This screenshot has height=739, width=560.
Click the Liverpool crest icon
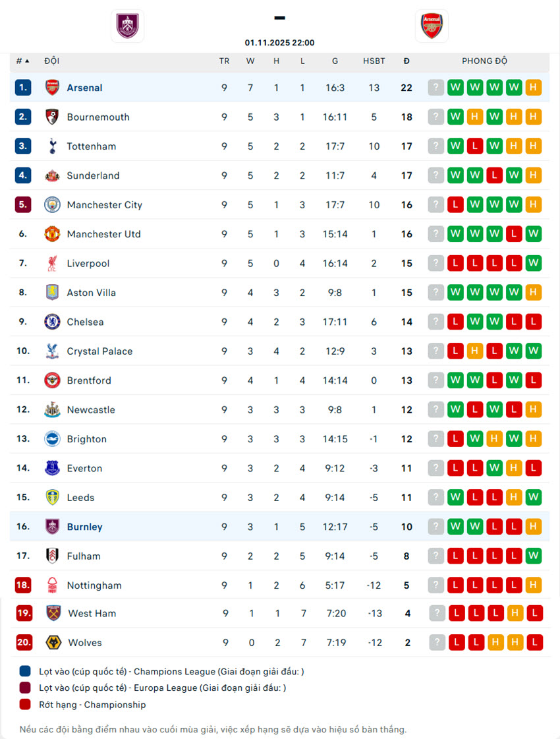click(52, 264)
